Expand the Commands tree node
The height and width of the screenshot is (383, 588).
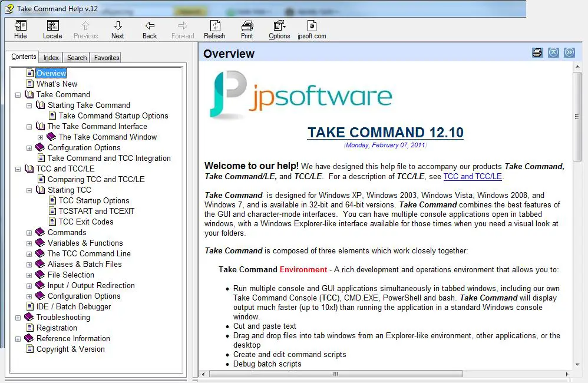(x=29, y=233)
